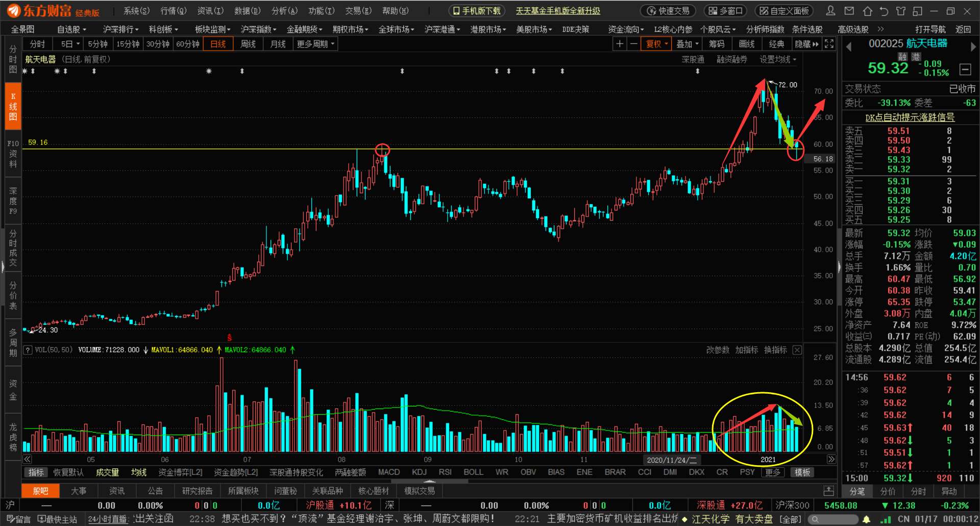Image resolution: width=980 pixels, height=526 pixels.
Task: Go to home via house icon
Action: click(x=867, y=11)
